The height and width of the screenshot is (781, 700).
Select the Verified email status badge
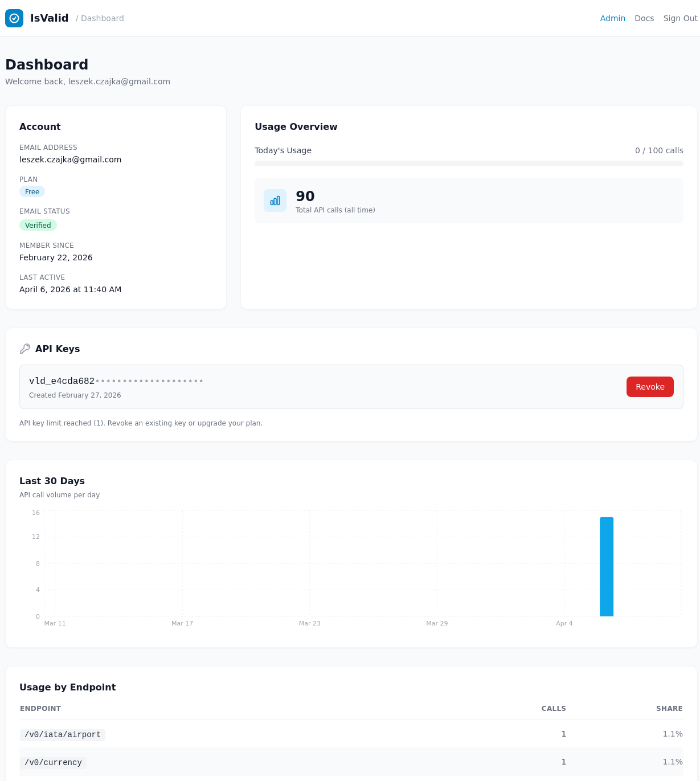tap(38, 225)
